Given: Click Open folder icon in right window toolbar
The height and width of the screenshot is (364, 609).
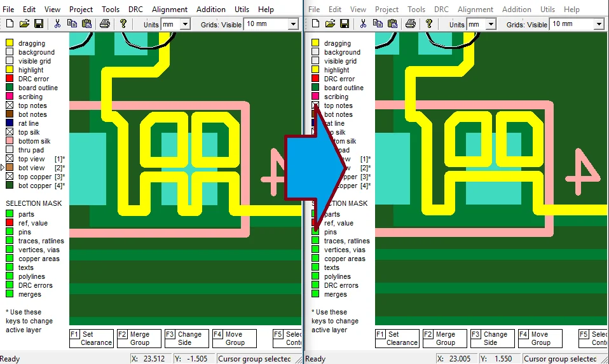Looking at the screenshot, I should click(330, 24).
